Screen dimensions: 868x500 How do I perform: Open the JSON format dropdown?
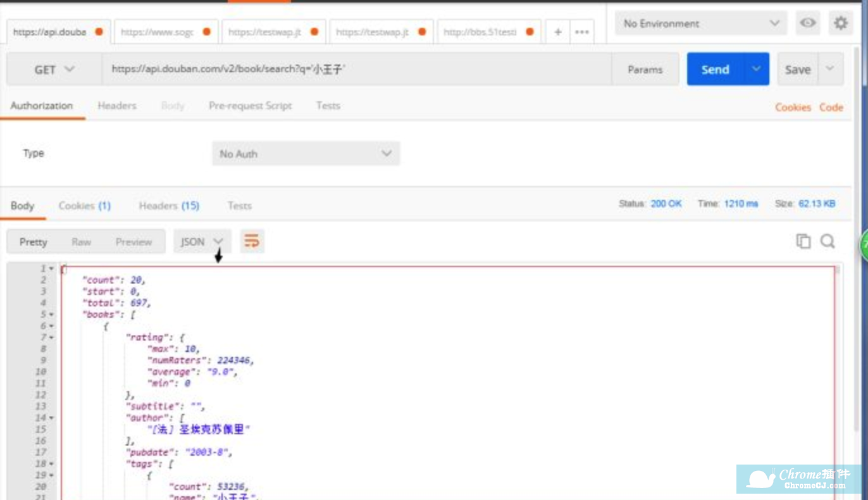tap(202, 242)
